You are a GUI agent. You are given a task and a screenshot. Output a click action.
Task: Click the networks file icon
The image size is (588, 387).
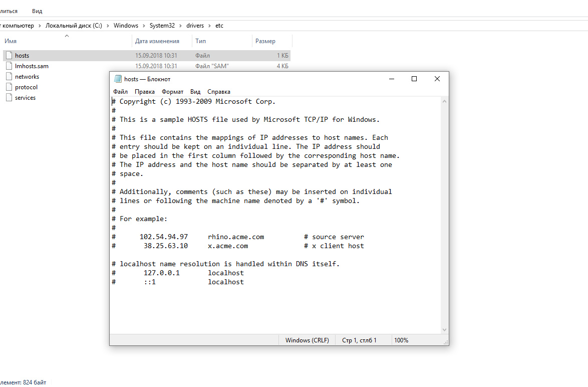pyautogui.click(x=9, y=77)
